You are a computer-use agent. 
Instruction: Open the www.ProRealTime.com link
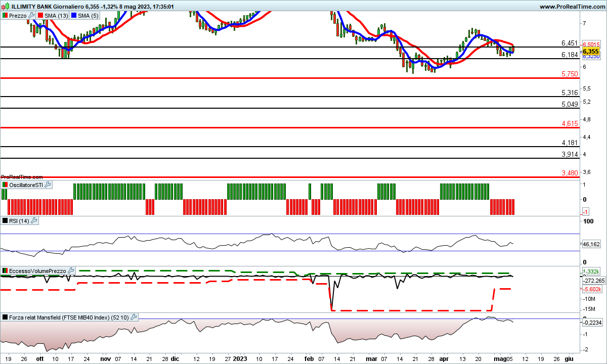point(572,7)
